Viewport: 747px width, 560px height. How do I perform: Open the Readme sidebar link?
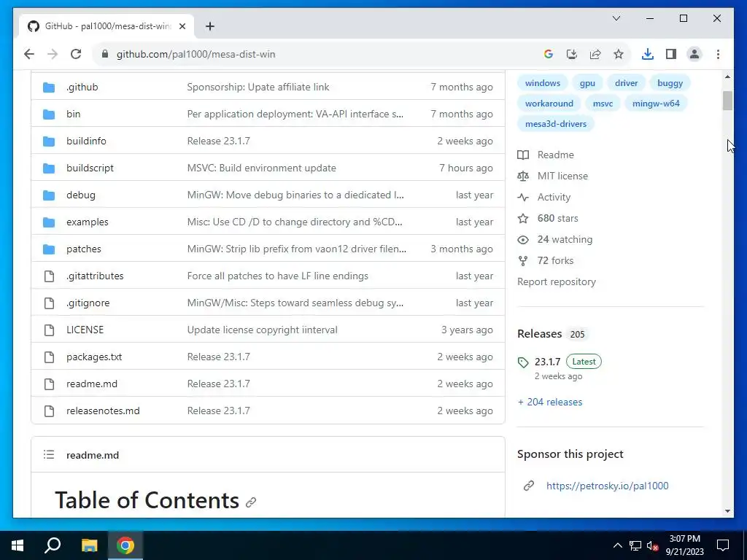click(546, 155)
